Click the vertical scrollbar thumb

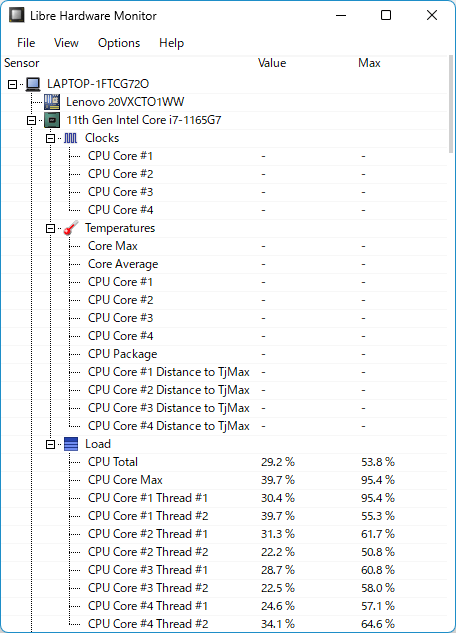pyautogui.click(x=451, y=104)
